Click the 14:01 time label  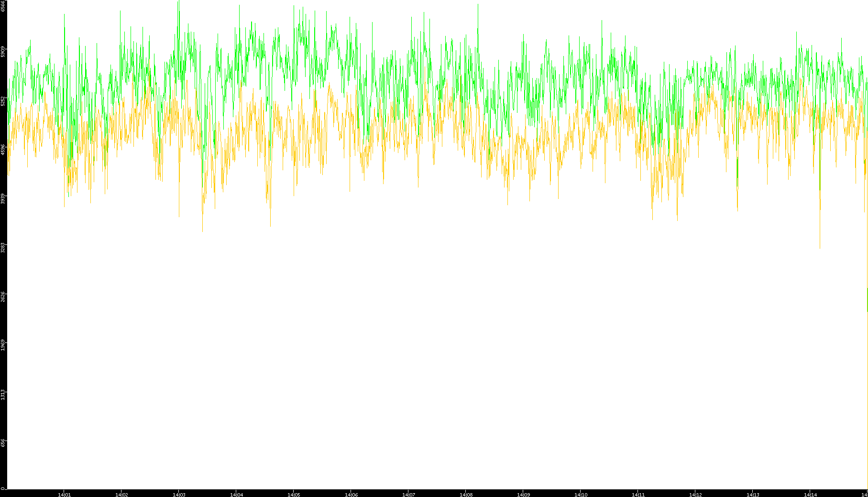tap(64, 495)
